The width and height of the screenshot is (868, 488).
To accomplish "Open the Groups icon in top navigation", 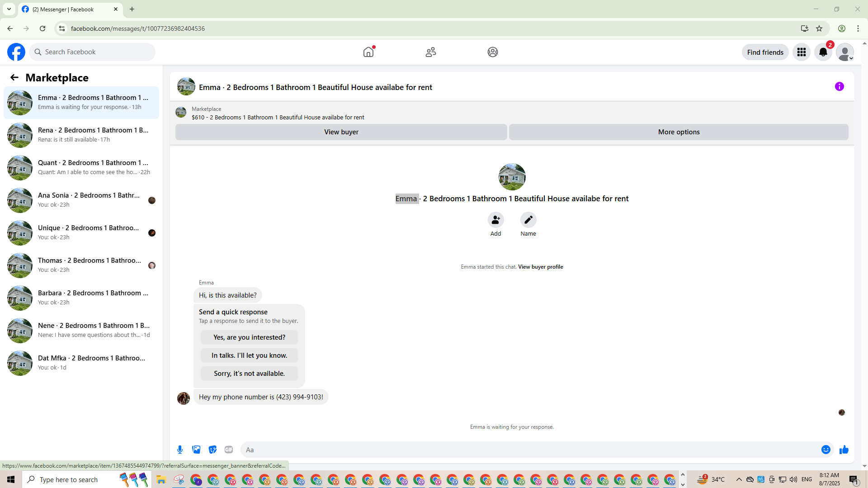I will point(493,52).
